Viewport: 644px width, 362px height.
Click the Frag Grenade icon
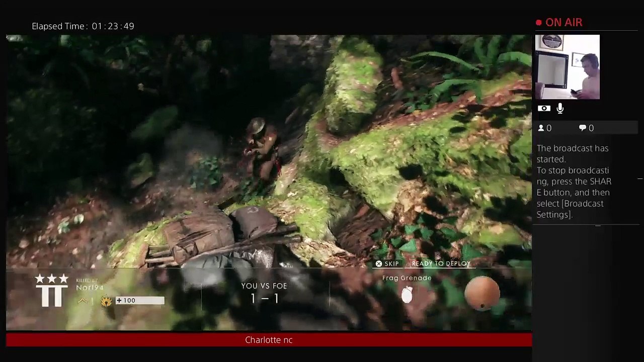coord(407,295)
